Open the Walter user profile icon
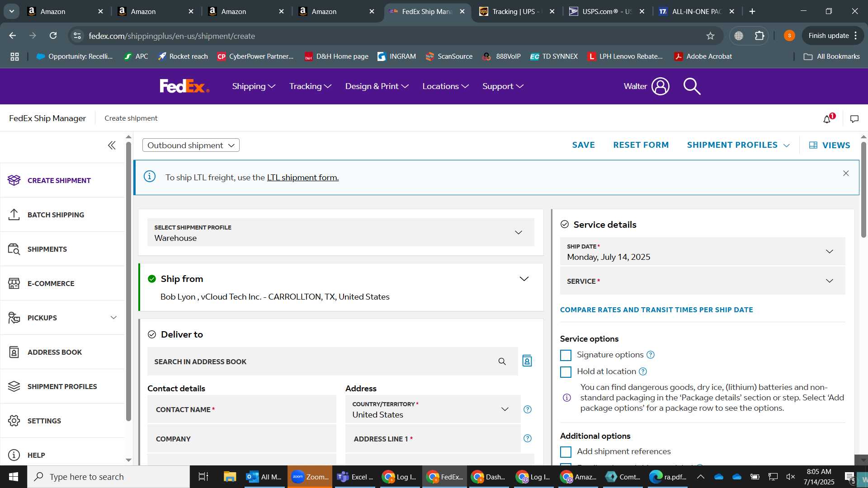The image size is (868, 488). (x=660, y=86)
